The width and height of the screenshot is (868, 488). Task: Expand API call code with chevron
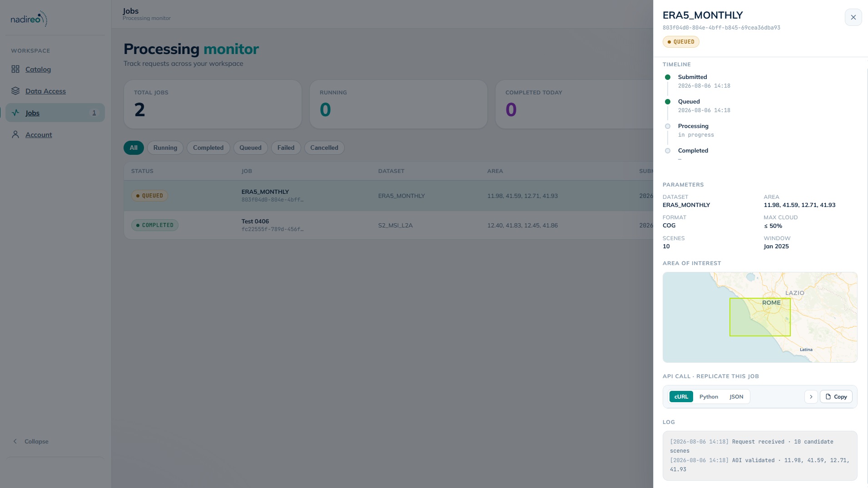(x=811, y=397)
